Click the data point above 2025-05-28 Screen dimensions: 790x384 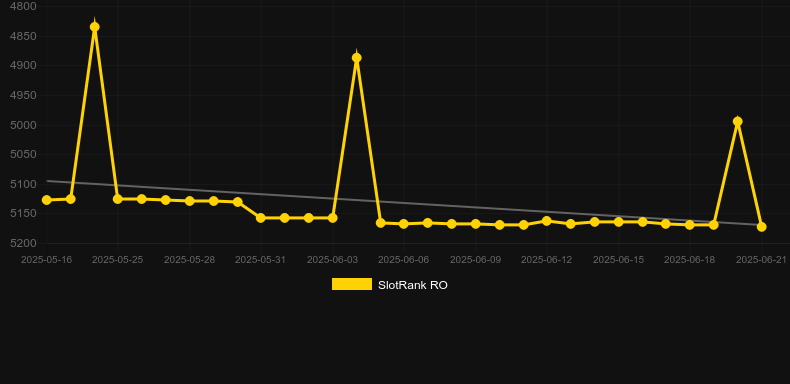[189, 201]
